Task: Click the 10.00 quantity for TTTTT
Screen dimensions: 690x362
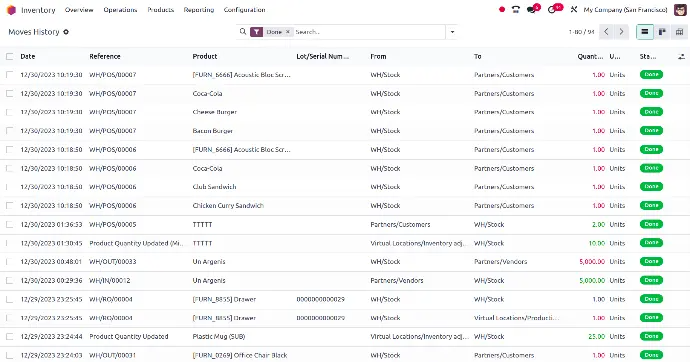Action: pos(597,243)
